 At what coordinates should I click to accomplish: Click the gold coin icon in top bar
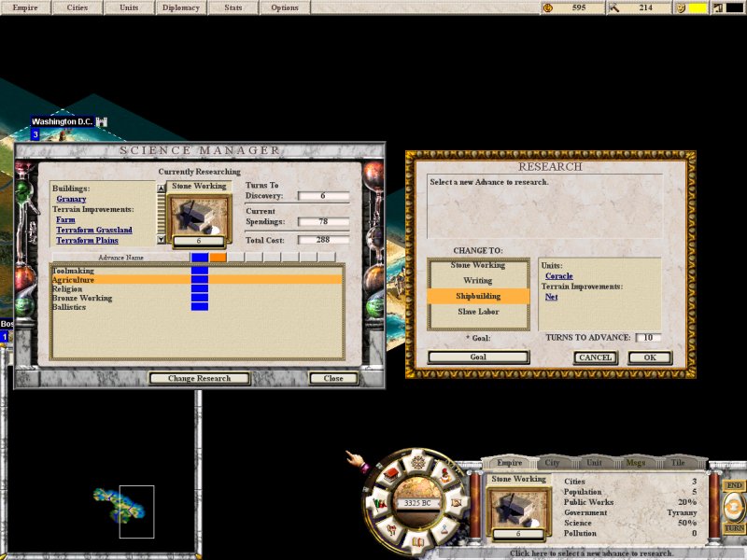(x=548, y=7)
